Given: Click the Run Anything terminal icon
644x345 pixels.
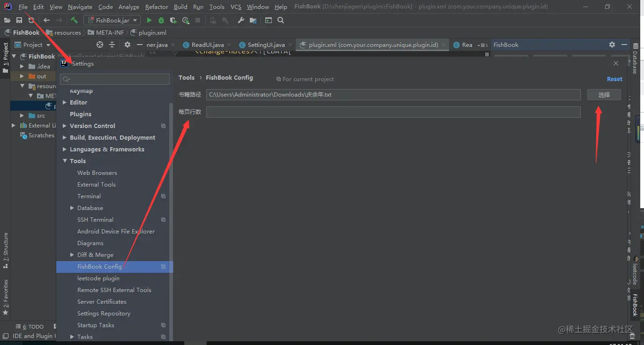Looking at the screenshot, I should click(x=269, y=20).
